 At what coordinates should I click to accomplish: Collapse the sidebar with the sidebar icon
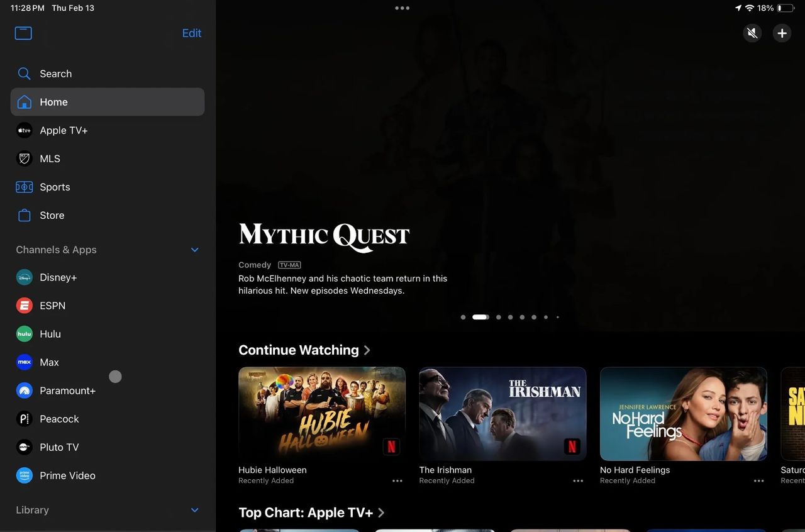tap(23, 33)
